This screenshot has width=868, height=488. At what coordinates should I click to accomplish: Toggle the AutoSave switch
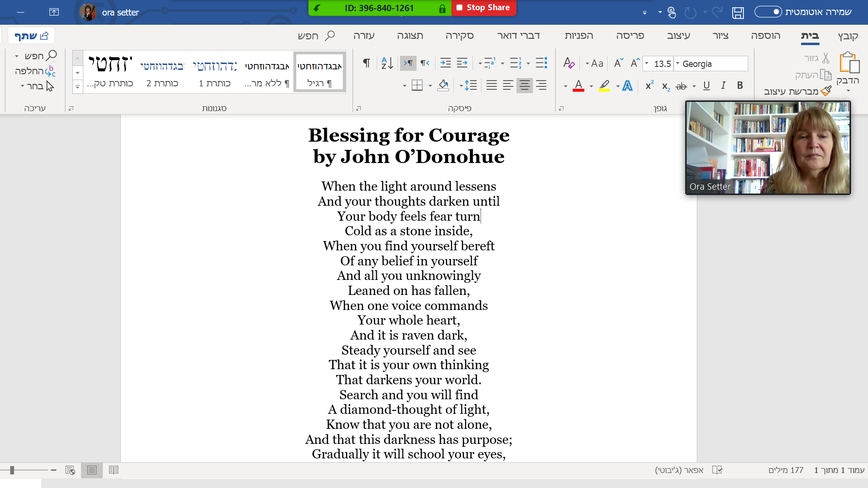coord(768,12)
